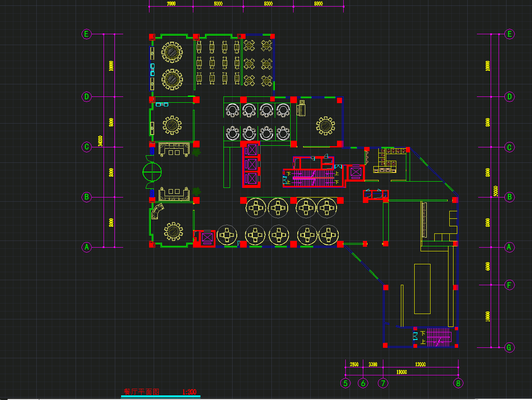Pick axis bubble number 7

[383, 383]
